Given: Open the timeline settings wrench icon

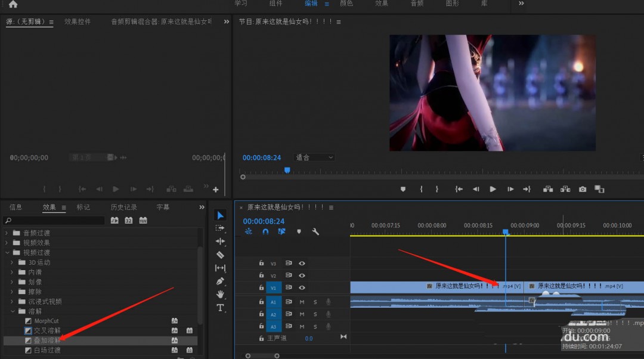Looking at the screenshot, I should (x=315, y=231).
